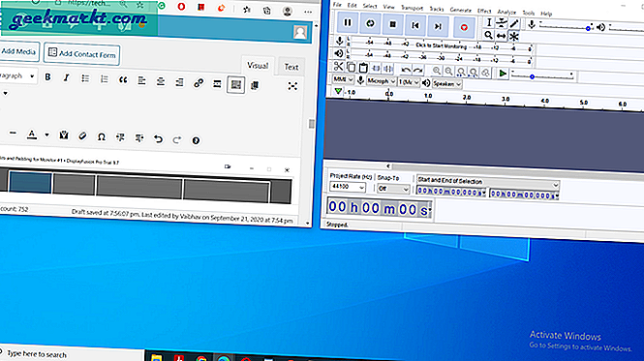Insert special character omega in WordPress
This screenshot has height=361, width=644.
point(101,137)
